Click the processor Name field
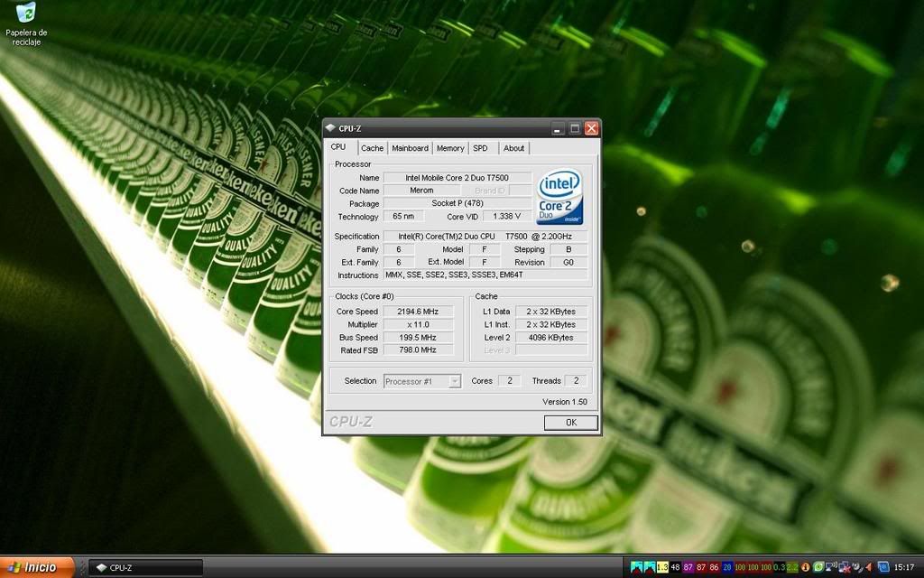This screenshot has width=924, height=578. point(457,178)
